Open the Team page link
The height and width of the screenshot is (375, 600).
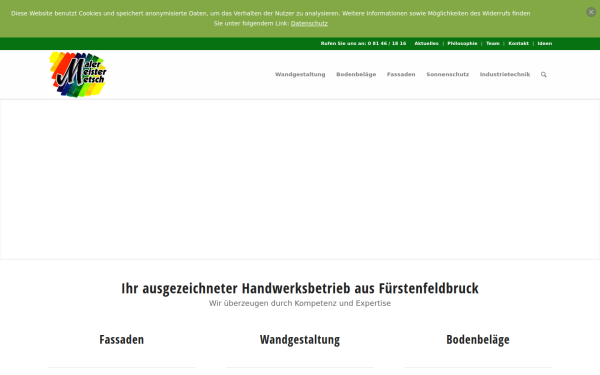coord(493,43)
